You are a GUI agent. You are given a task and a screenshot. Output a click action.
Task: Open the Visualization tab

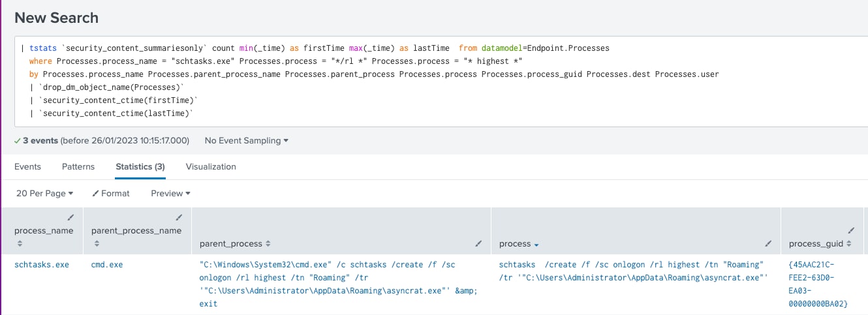pos(211,166)
